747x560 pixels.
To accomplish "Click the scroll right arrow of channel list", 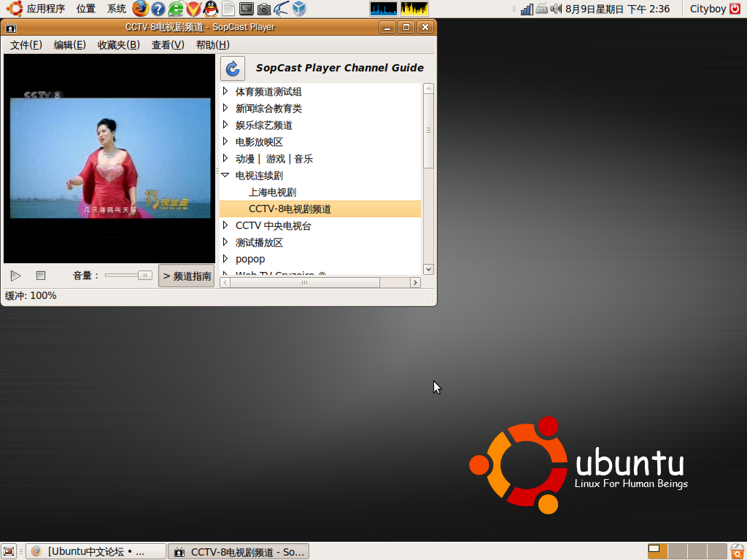I will coord(415,282).
